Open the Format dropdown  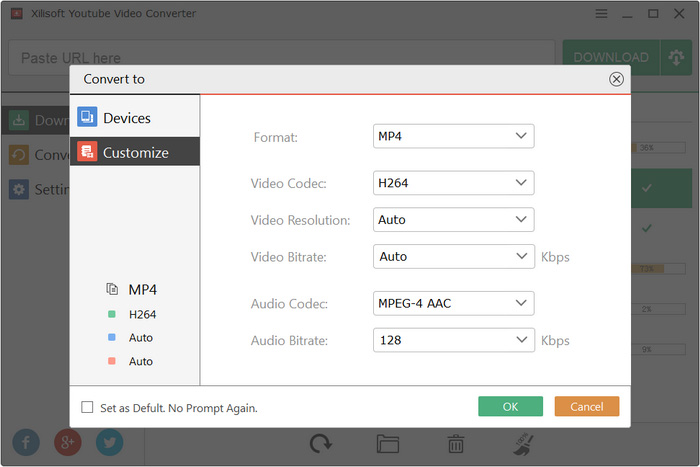point(453,136)
